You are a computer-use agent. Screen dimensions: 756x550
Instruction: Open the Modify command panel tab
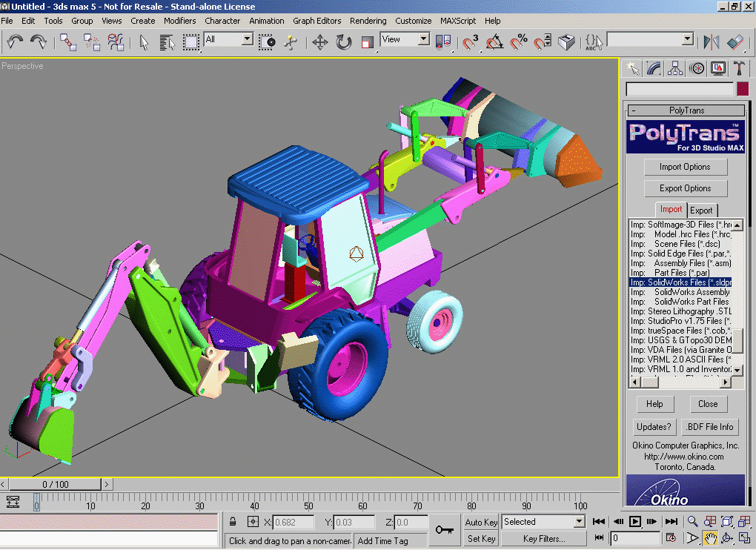pyautogui.click(x=654, y=68)
